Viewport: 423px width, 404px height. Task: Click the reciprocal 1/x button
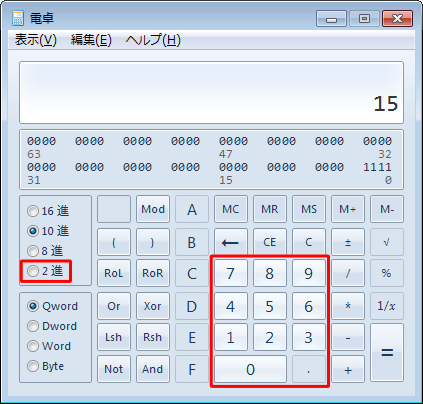387,306
